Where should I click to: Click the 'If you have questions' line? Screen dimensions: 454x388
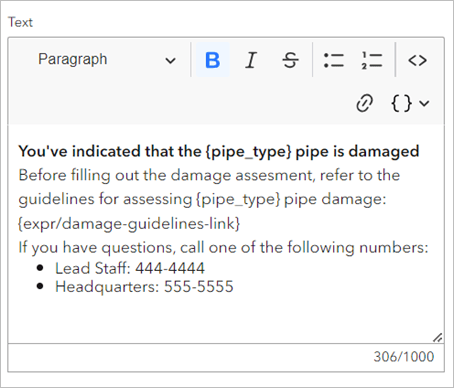[223, 247]
